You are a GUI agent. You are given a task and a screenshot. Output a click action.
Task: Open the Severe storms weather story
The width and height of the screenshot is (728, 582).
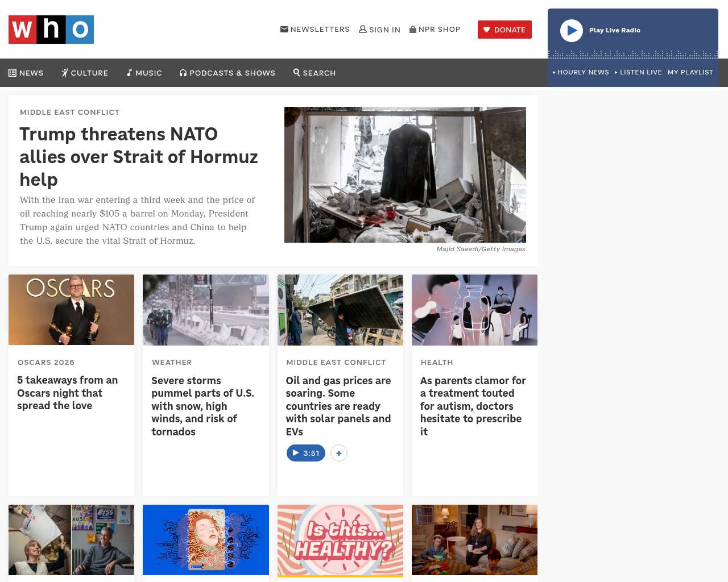(x=203, y=406)
